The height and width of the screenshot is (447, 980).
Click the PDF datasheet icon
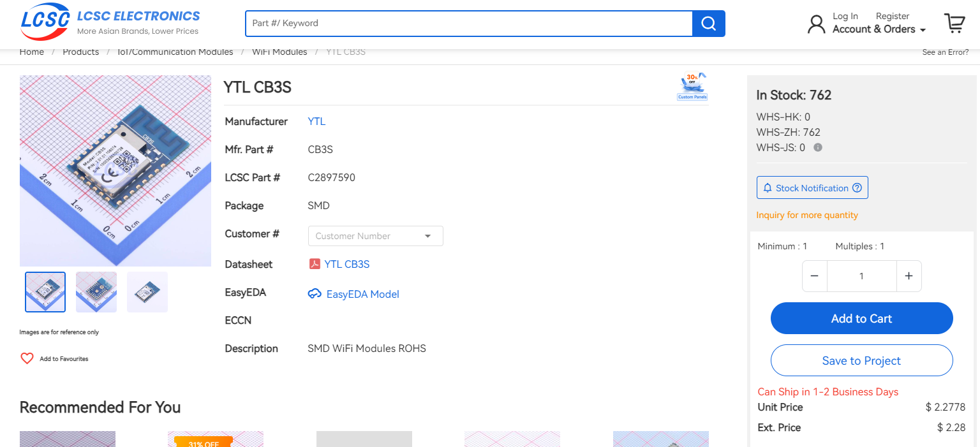(314, 264)
